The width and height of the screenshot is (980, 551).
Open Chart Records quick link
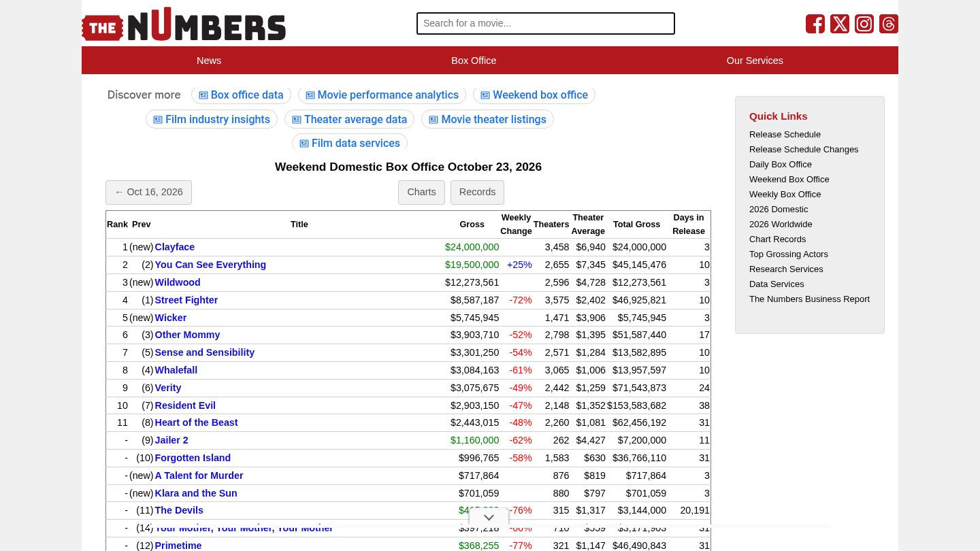tap(777, 239)
